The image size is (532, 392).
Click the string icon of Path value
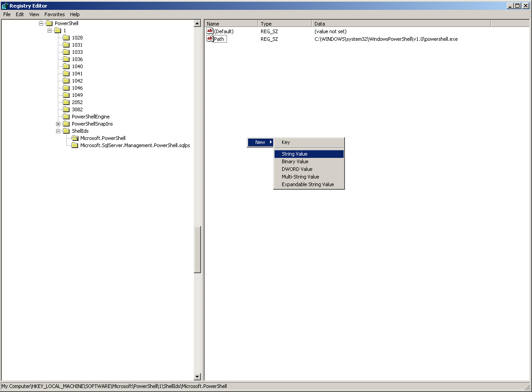point(209,39)
